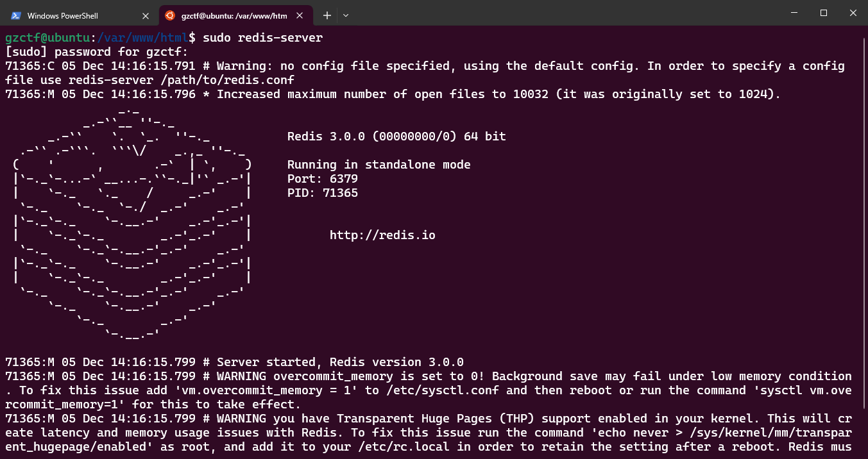
Task: Close the terminal window
Action: point(853,13)
